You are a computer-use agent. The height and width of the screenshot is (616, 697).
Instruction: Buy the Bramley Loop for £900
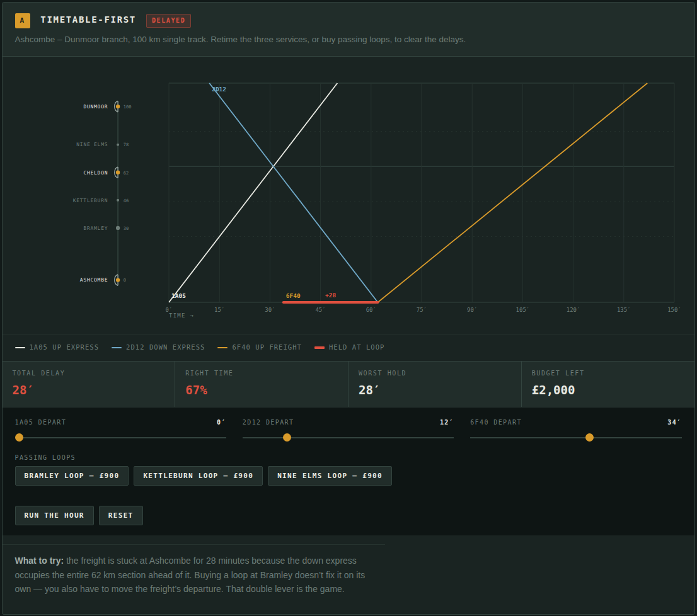[x=72, y=476]
